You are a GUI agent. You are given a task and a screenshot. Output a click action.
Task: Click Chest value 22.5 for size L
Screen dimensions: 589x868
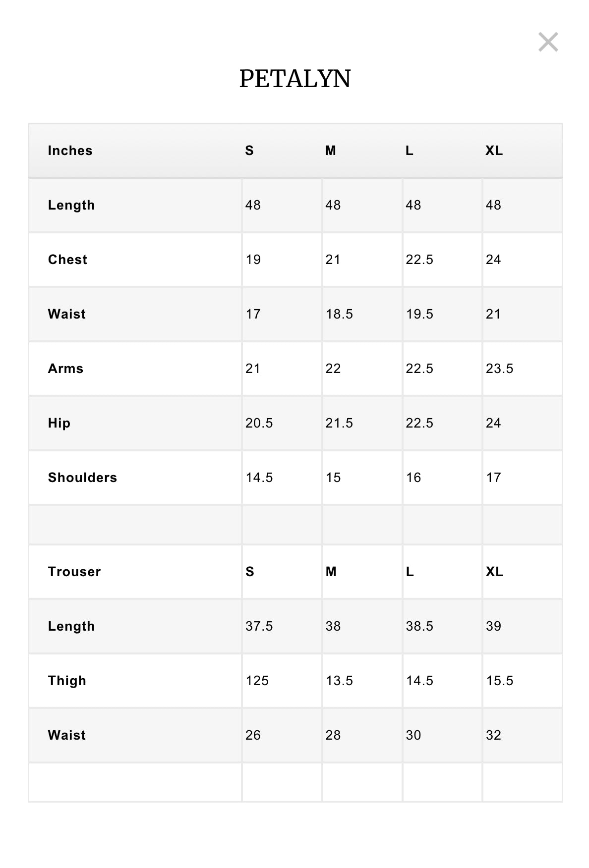tap(419, 260)
